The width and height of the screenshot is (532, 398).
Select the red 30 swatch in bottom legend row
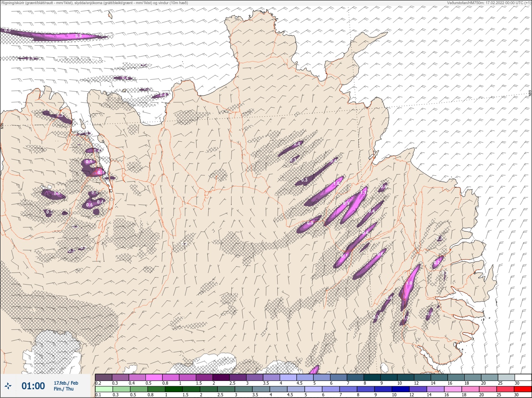pyautogui.click(x=522, y=389)
